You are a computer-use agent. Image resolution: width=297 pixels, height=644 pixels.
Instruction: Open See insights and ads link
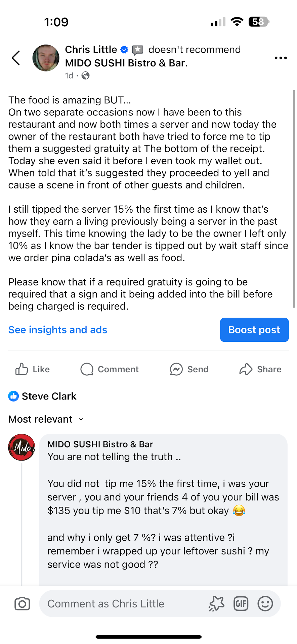pyautogui.click(x=58, y=330)
